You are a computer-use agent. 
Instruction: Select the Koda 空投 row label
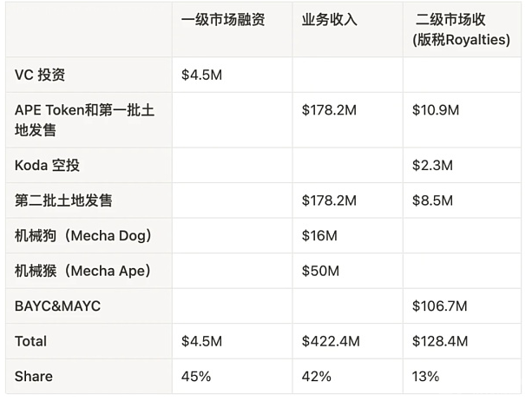point(47,166)
